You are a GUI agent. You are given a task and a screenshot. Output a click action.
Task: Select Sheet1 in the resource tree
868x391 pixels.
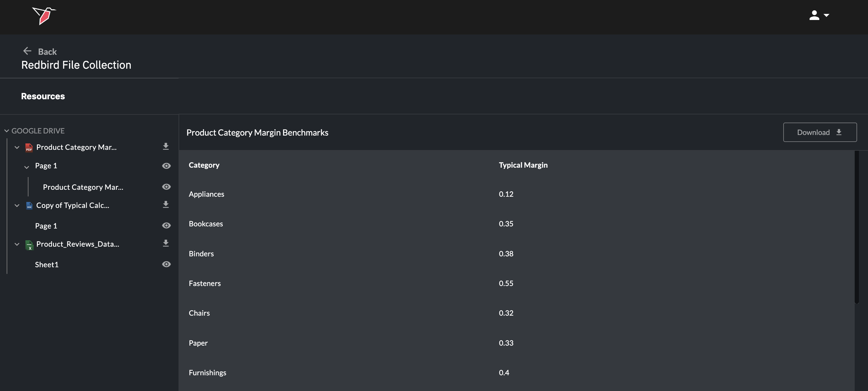tap(47, 264)
